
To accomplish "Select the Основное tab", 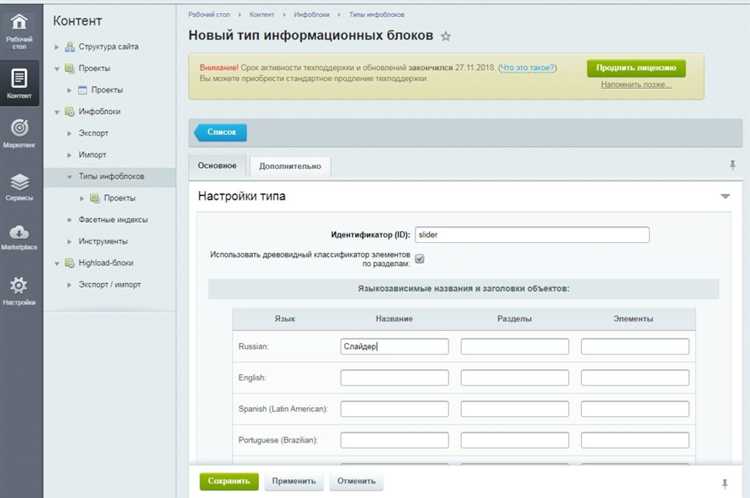I will pyautogui.click(x=217, y=165).
